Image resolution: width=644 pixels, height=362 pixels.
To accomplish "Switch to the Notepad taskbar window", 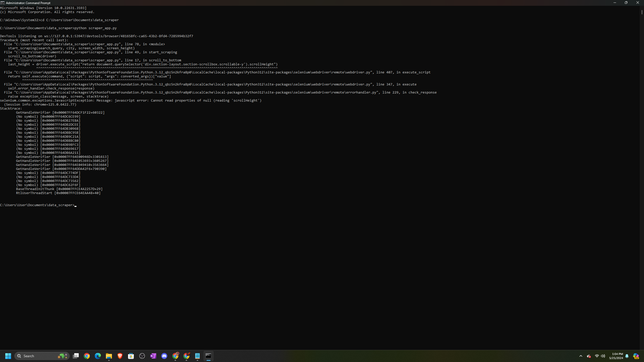I will 197,356.
